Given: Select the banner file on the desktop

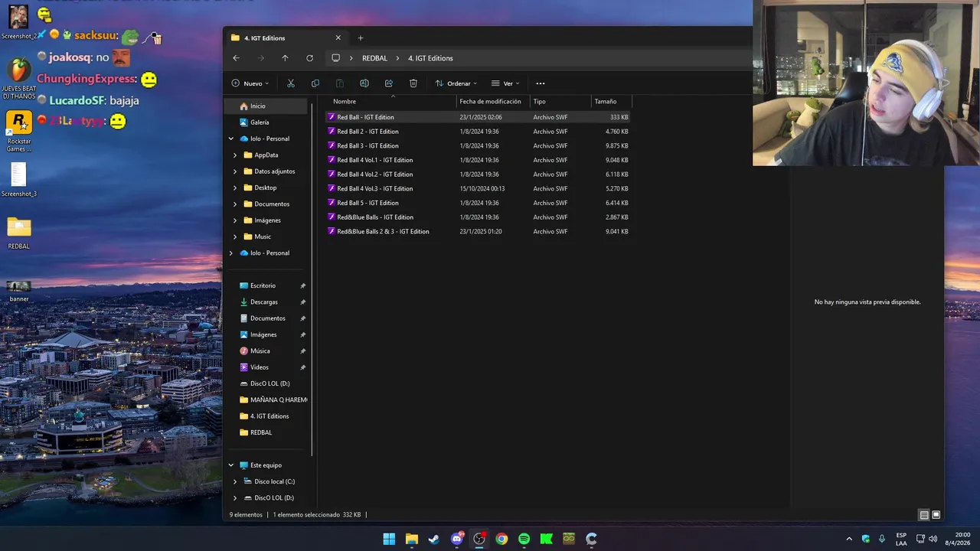Looking at the screenshot, I should (19, 290).
